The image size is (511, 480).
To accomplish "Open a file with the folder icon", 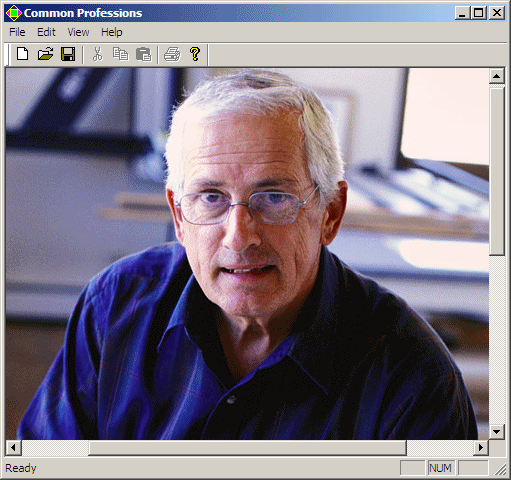I will click(x=45, y=54).
